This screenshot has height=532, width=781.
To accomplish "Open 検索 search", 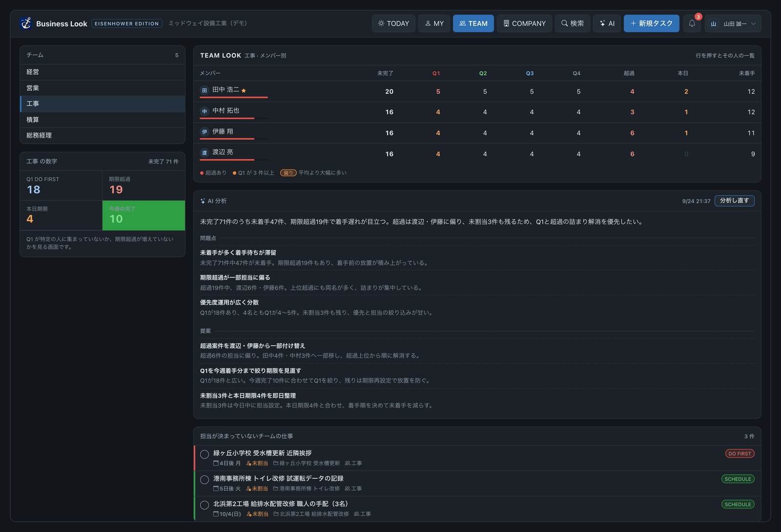I will pos(573,23).
